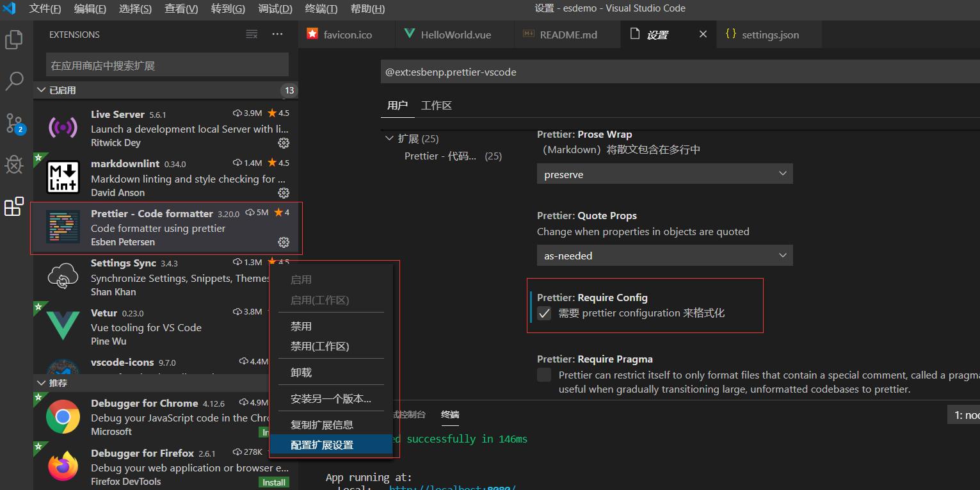Viewport: 980px width, 490px height.
Task: Choose 复制扩展信息 in the context menu
Action: point(331,425)
